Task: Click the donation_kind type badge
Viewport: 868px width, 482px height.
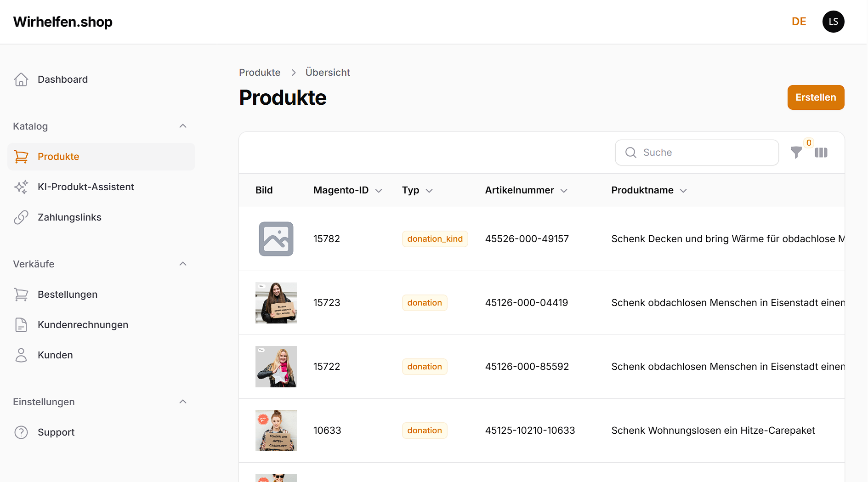Action: click(435, 239)
